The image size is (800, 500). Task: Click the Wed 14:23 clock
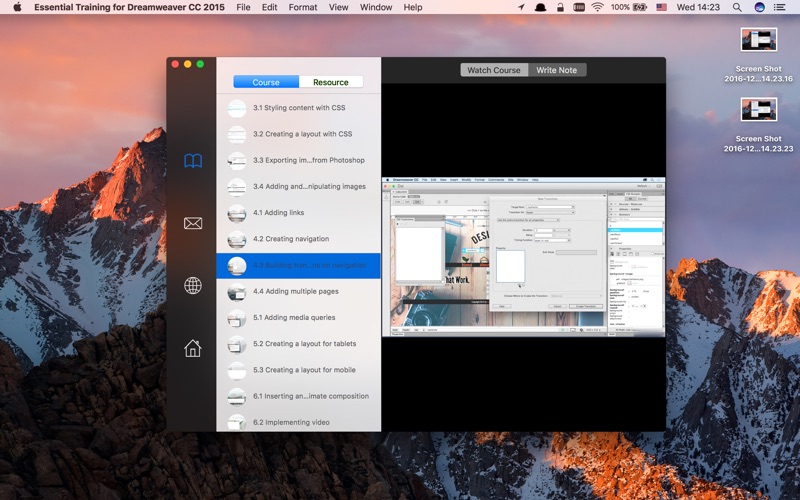click(x=698, y=7)
